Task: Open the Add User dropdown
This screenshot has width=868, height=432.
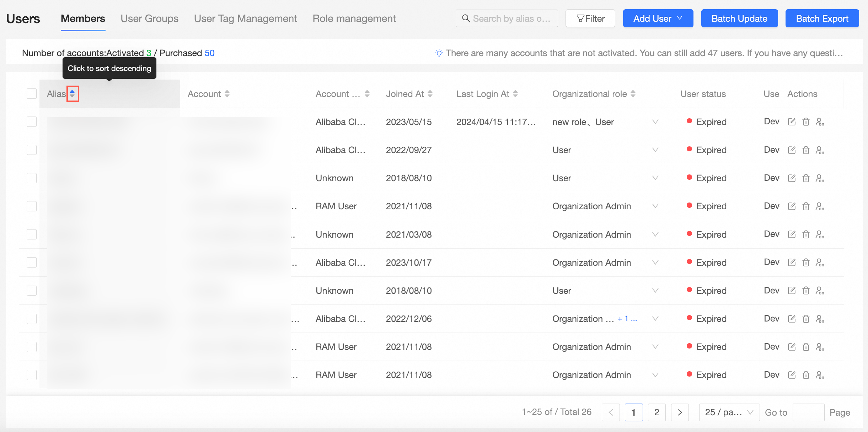Action: coord(658,18)
